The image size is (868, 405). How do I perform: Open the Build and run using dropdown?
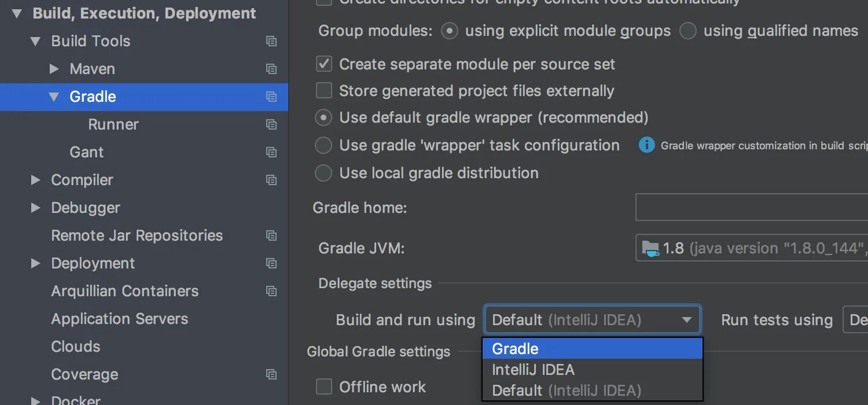(592, 320)
